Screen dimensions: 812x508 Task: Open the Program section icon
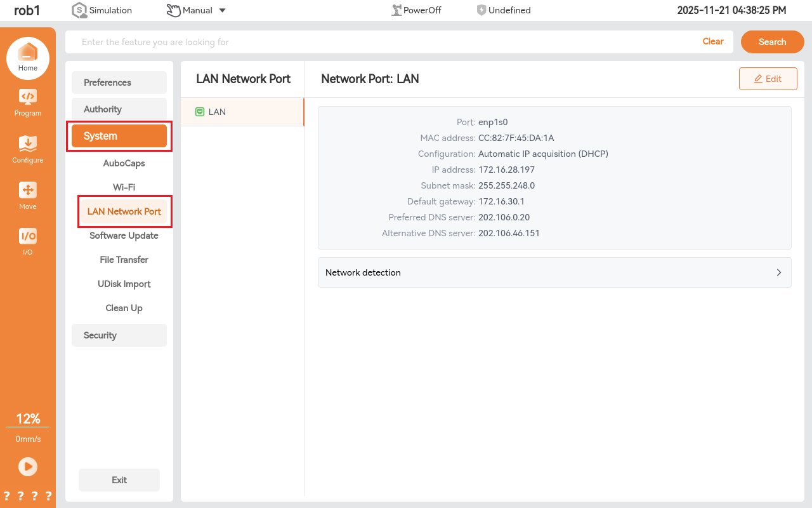[x=28, y=97]
